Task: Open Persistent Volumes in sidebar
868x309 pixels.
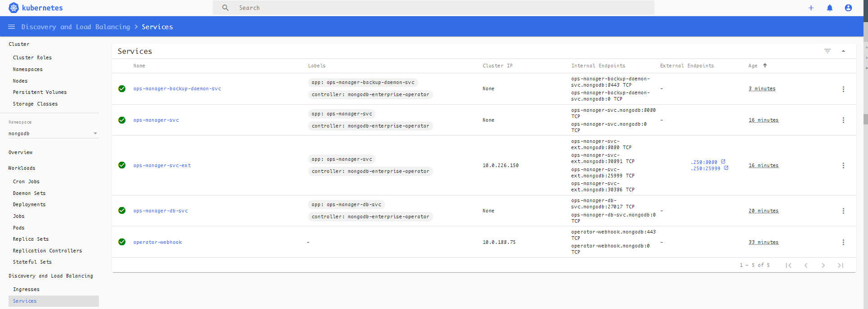Action: coord(40,92)
